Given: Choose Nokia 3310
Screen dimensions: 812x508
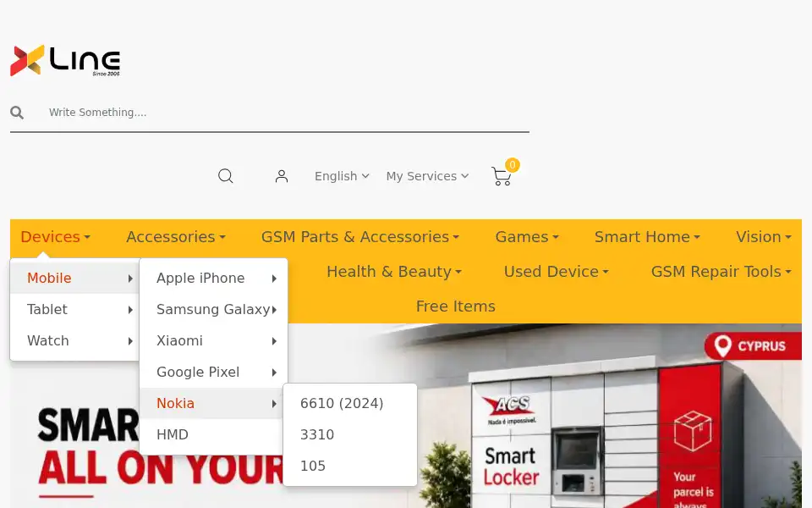Looking at the screenshot, I should 350,434.
